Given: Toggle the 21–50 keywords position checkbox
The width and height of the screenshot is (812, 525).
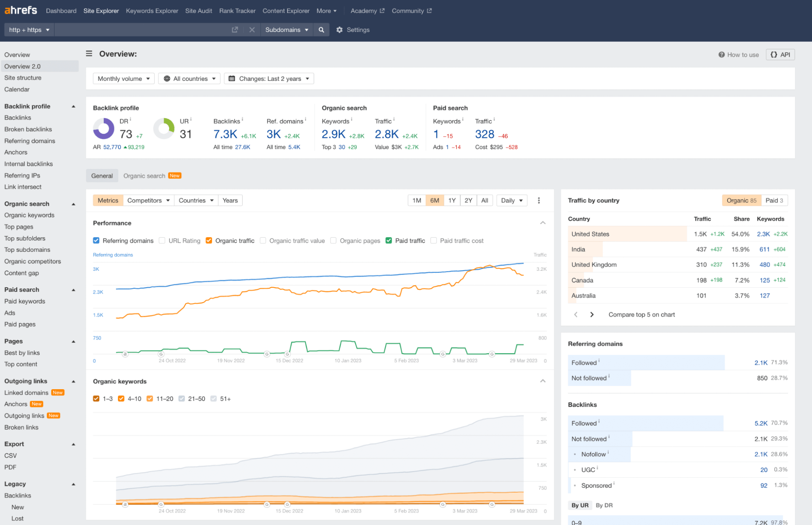Looking at the screenshot, I should 182,399.
